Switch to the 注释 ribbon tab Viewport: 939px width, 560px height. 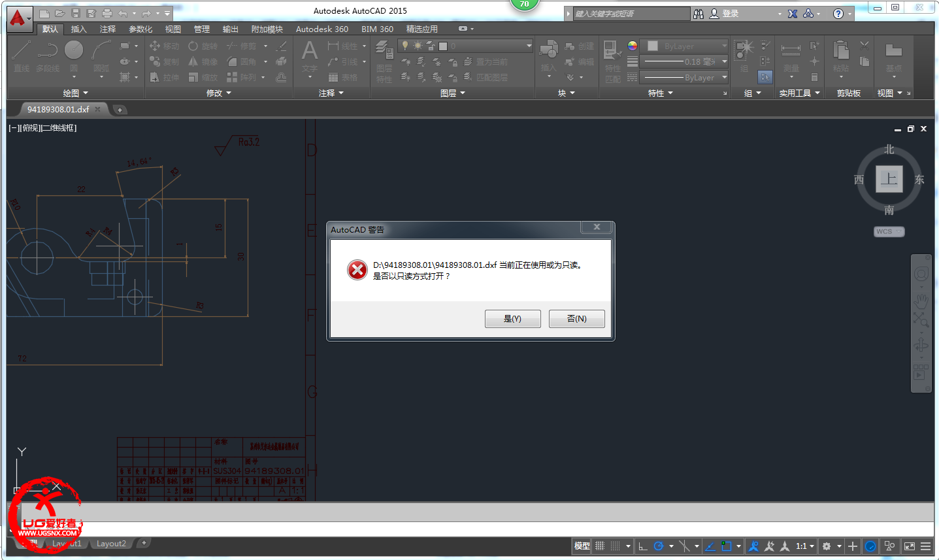click(x=108, y=29)
